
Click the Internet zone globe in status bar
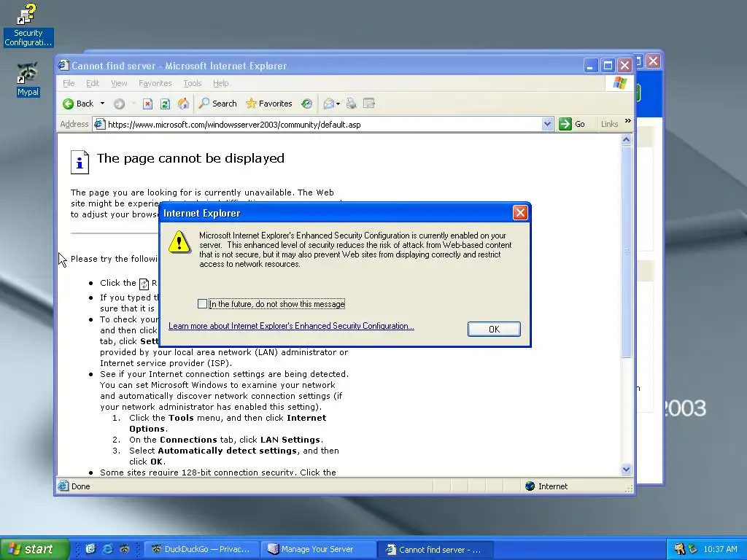(530, 486)
